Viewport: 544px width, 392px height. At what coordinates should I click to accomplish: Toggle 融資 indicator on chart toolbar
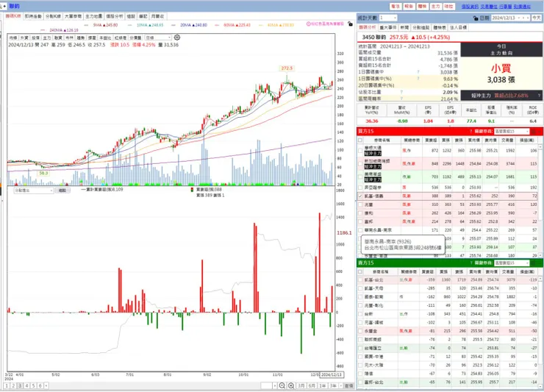click(58, 38)
